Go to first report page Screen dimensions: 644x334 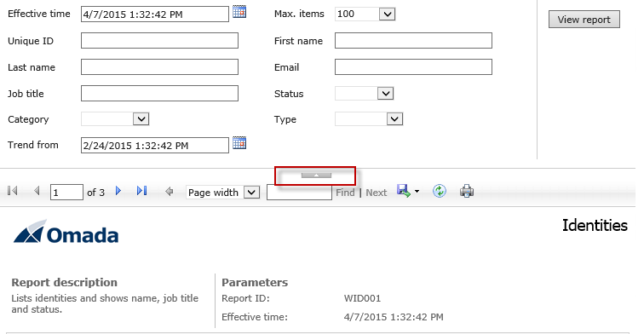(13, 191)
